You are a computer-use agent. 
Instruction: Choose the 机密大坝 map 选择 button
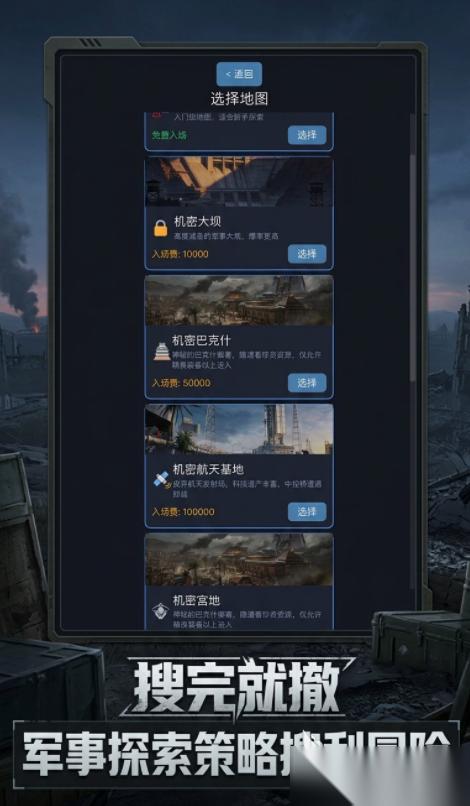(x=307, y=254)
